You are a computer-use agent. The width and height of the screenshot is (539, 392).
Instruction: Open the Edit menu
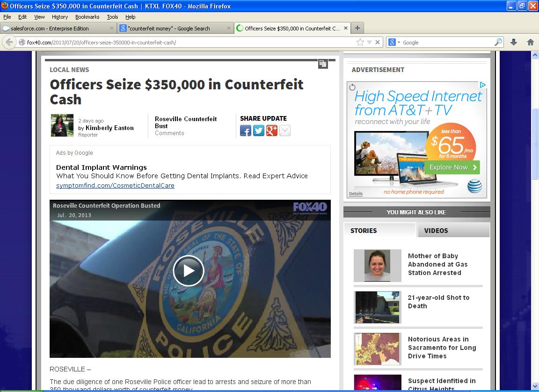[22, 17]
